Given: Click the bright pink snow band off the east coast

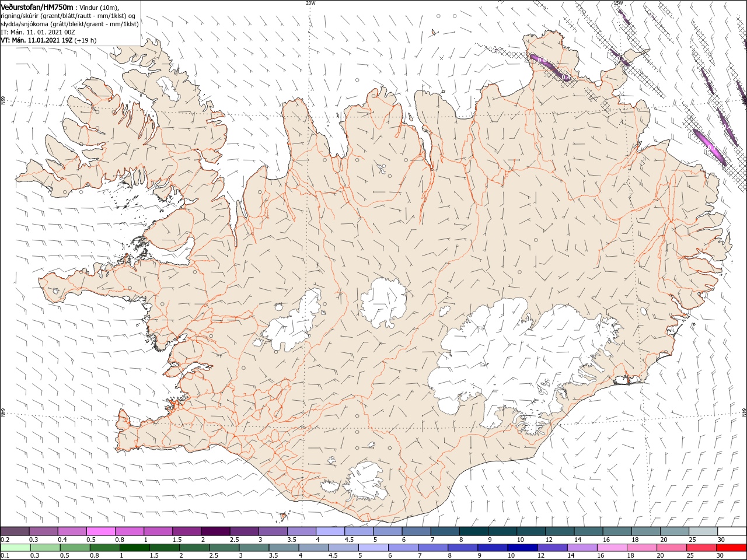Looking at the screenshot, I should [x=708, y=146].
